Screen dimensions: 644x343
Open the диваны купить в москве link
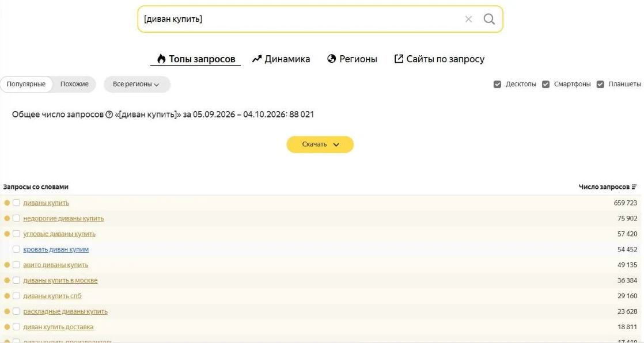[x=60, y=280]
